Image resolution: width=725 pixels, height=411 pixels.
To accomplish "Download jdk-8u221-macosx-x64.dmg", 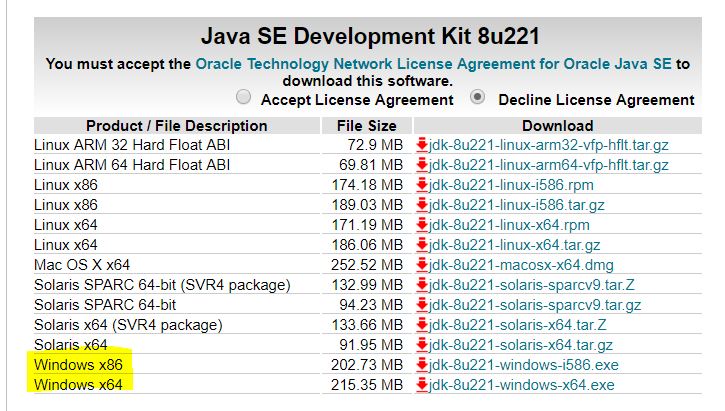I will pos(521,265).
